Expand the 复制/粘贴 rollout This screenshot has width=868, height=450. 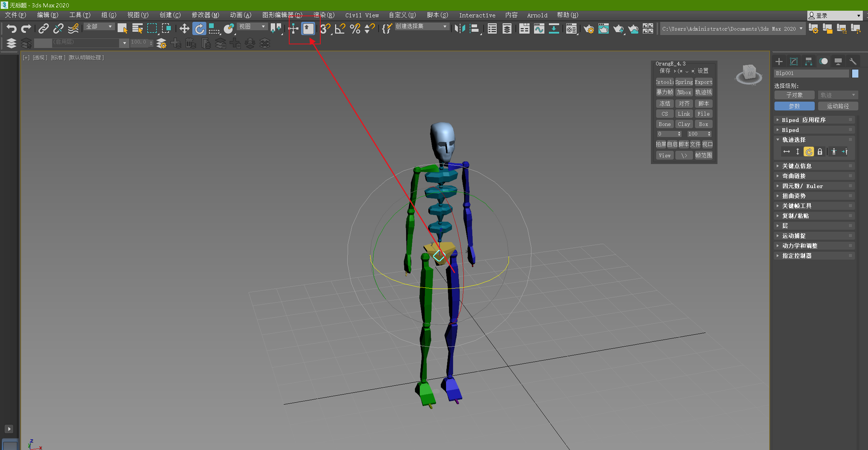(814, 216)
